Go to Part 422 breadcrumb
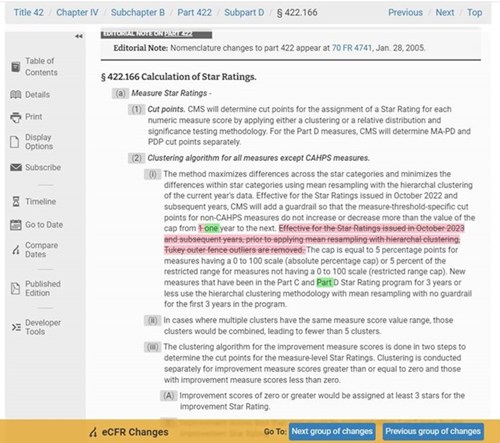The image size is (500, 443). [x=194, y=13]
